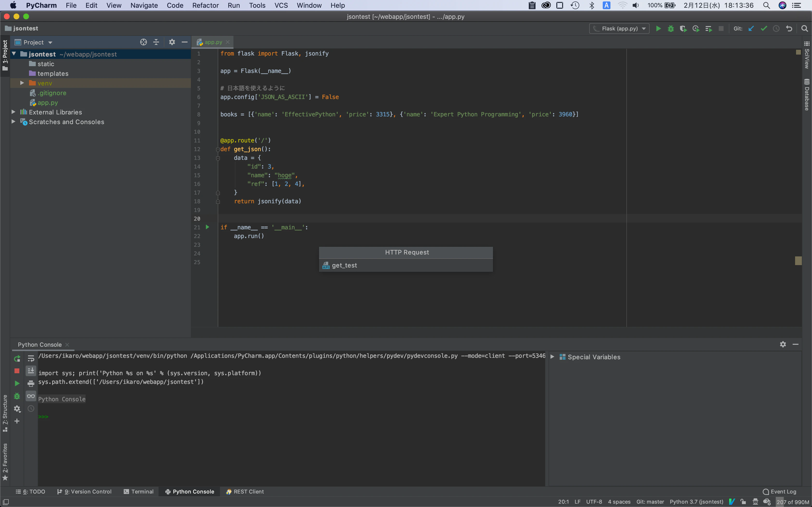812x507 pixels.
Task: Stop the Python Console with red square
Action: pos(17,371)
